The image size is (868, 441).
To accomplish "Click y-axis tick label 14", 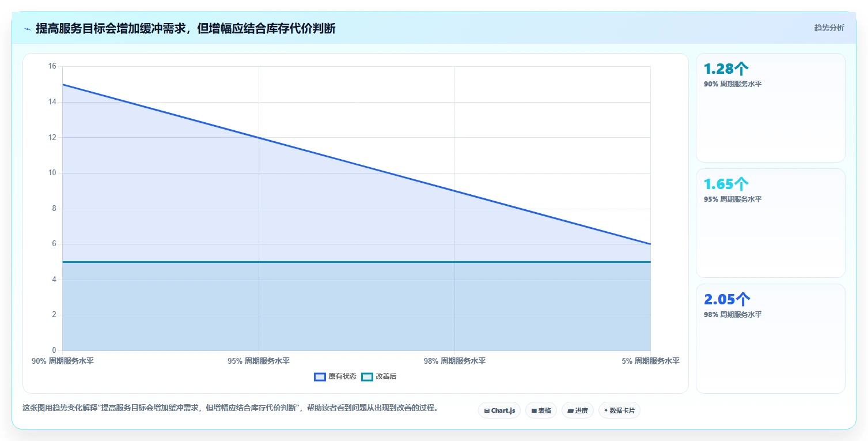I will pos(52,102).
